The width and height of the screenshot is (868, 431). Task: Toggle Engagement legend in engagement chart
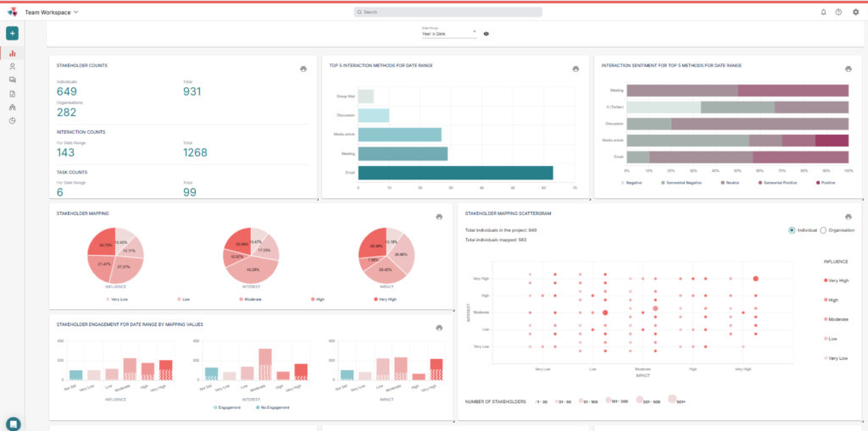click(228, 407)
